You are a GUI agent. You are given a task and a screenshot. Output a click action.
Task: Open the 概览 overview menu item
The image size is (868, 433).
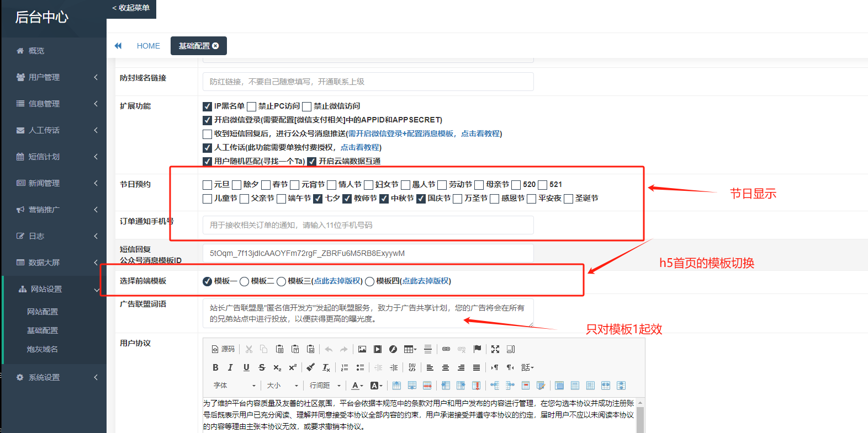pos(54,51)
